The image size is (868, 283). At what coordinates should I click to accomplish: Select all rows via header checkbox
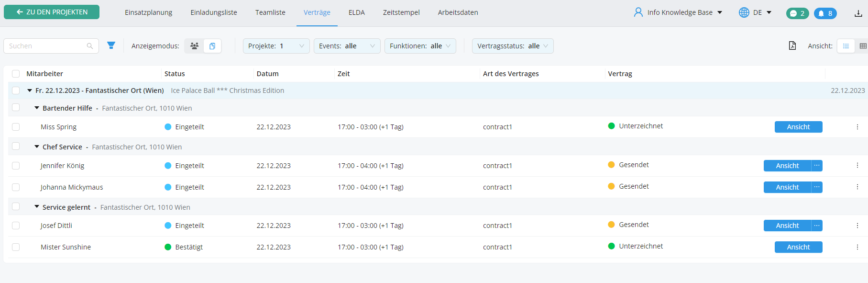[16, 74]
